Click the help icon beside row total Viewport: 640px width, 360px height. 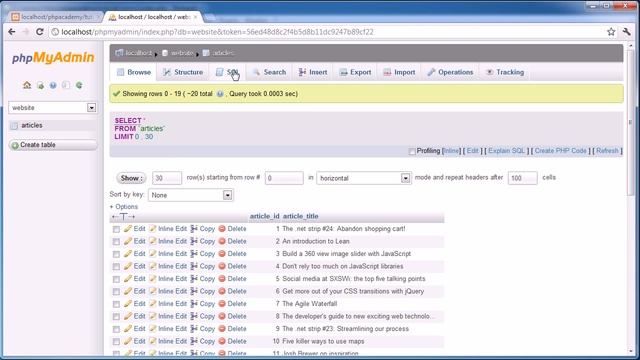pyautogui.click(x=220, y=94)
